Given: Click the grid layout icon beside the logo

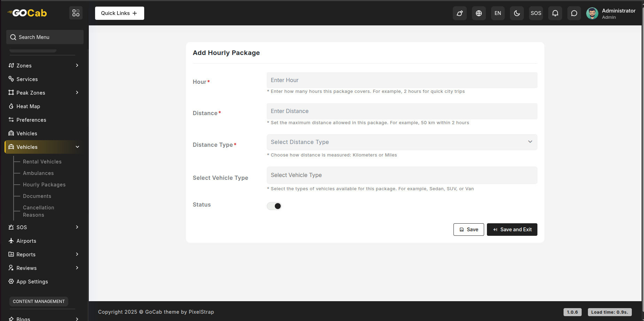Looking at the screenshot, I should pyautogui.click(x=76, y=13).
